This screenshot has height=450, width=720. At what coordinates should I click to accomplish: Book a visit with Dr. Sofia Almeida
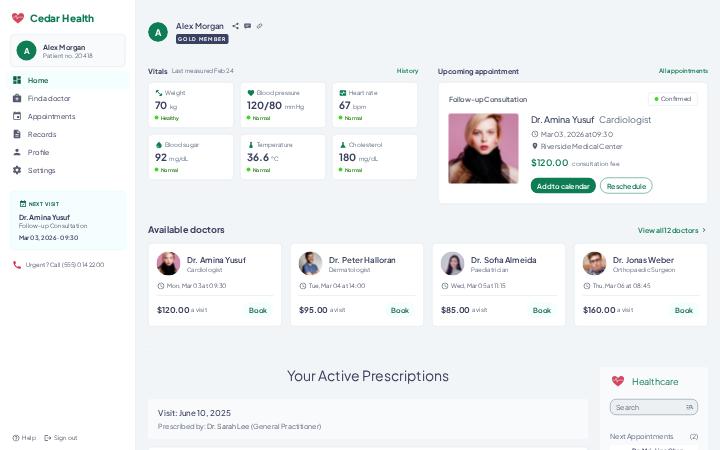[541, 310]
